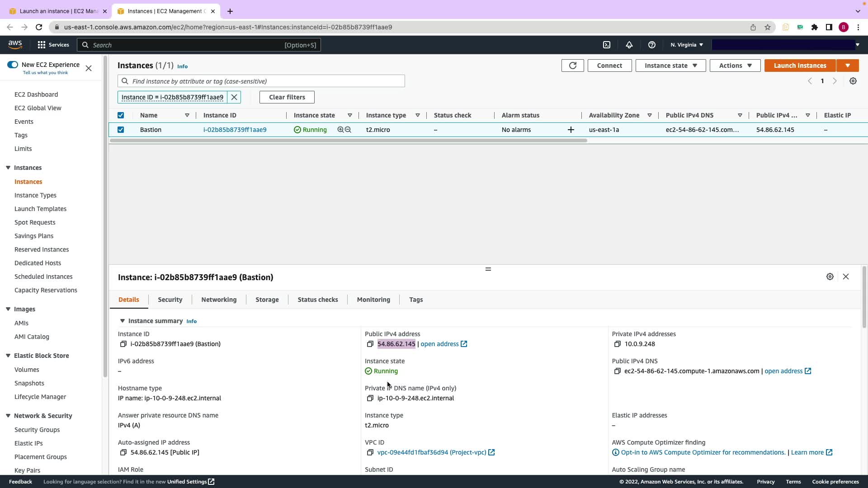
Task: Open the Project-vpc VPC ID link
Action: [x=431, y=452]
